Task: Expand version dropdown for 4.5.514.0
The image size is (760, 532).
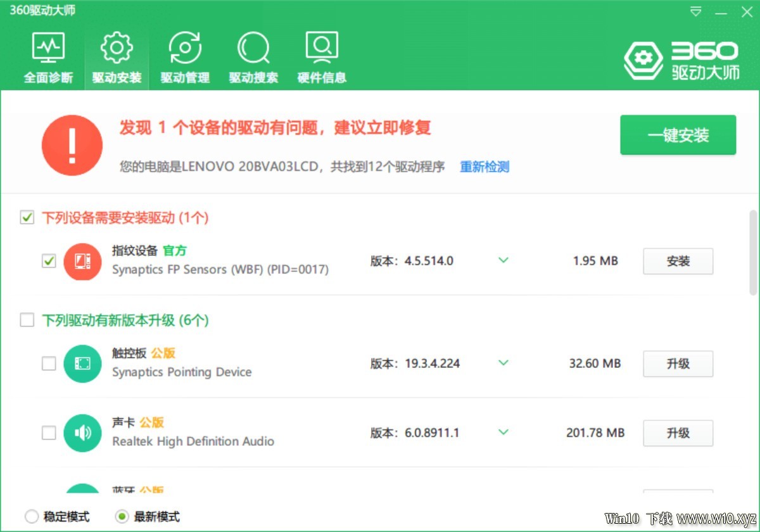Action: 503,260
